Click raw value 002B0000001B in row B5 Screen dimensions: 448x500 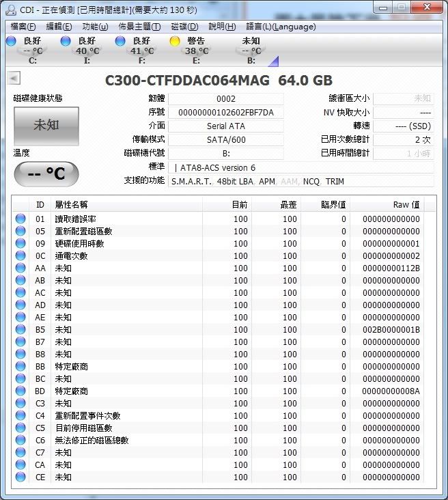[x=391, y=330]
